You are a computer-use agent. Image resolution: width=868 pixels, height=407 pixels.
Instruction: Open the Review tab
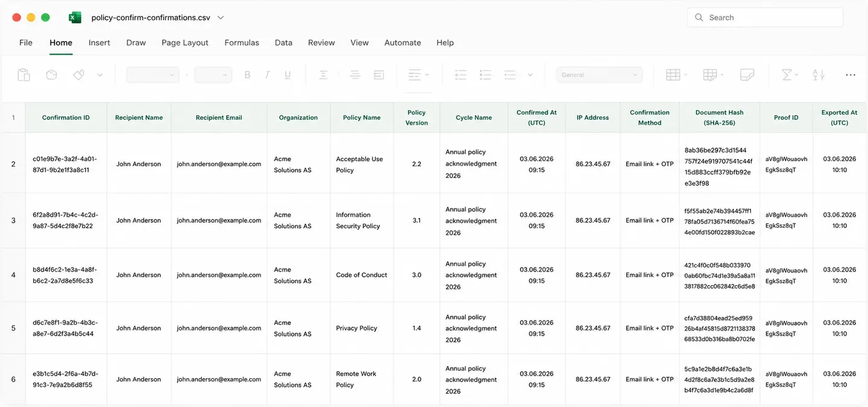coord(321,43)
